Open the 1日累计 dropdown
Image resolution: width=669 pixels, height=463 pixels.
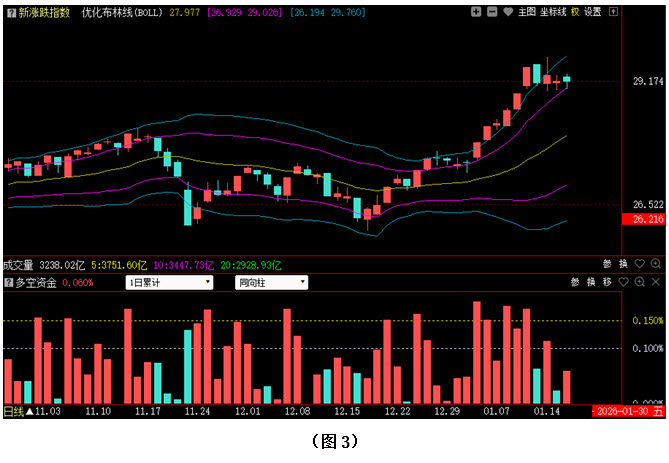[168, 283]
